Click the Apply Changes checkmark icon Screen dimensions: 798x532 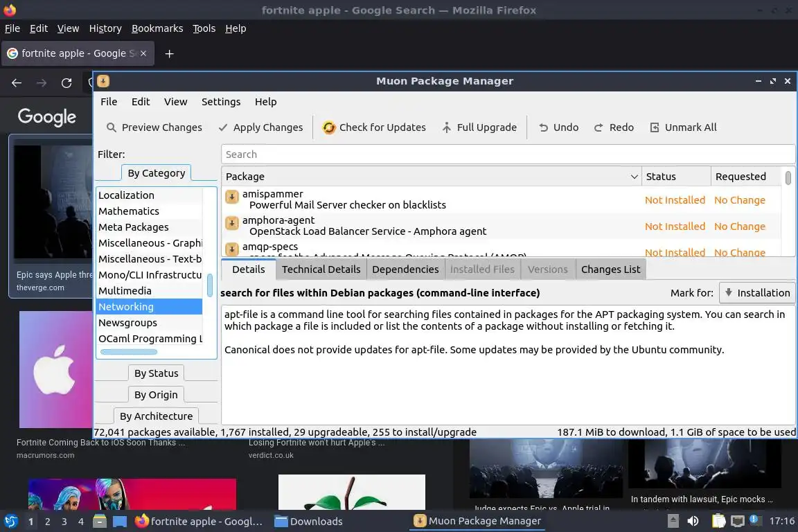[223, 127]
